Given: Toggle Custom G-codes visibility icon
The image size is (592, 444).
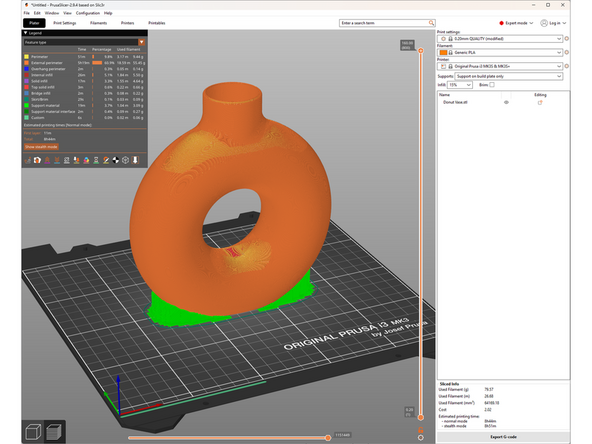Looking at the screenshot, I should click(106, 160).
